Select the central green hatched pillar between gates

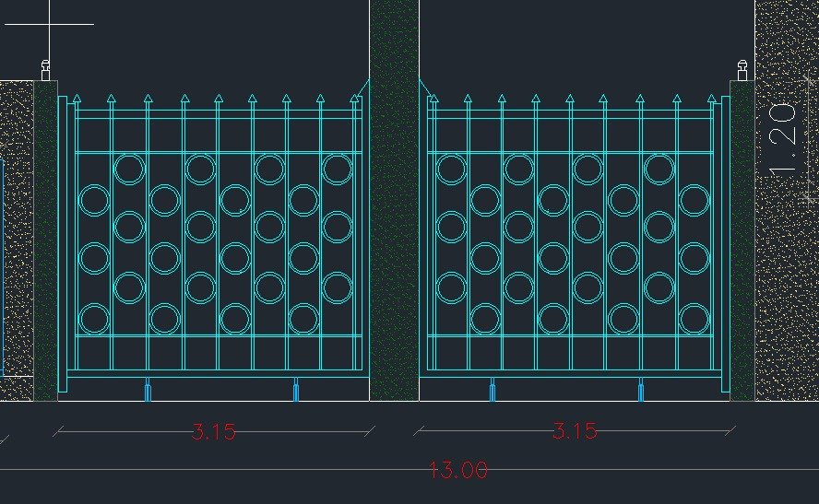tap(395, 200)
